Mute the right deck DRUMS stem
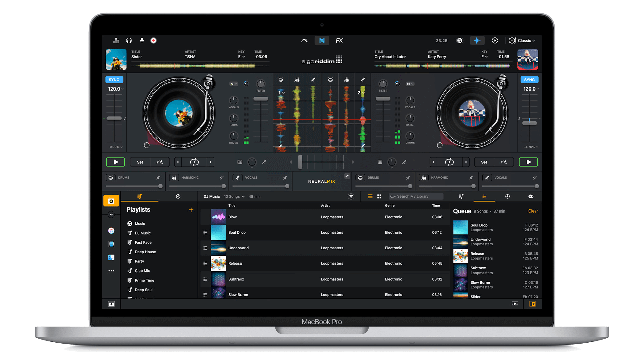644x362 pixels. tap(408, 178)
